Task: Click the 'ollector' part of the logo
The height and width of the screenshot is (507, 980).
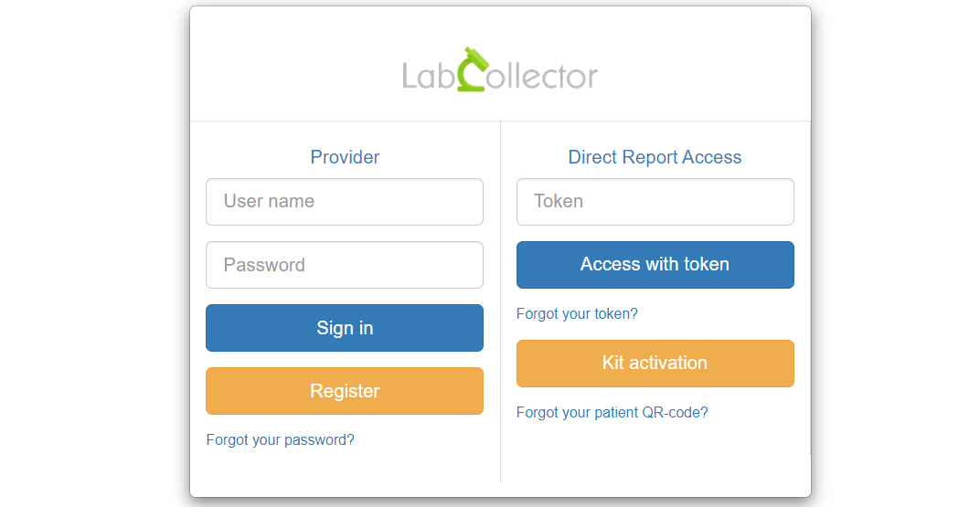Action: tap(542, 76)
